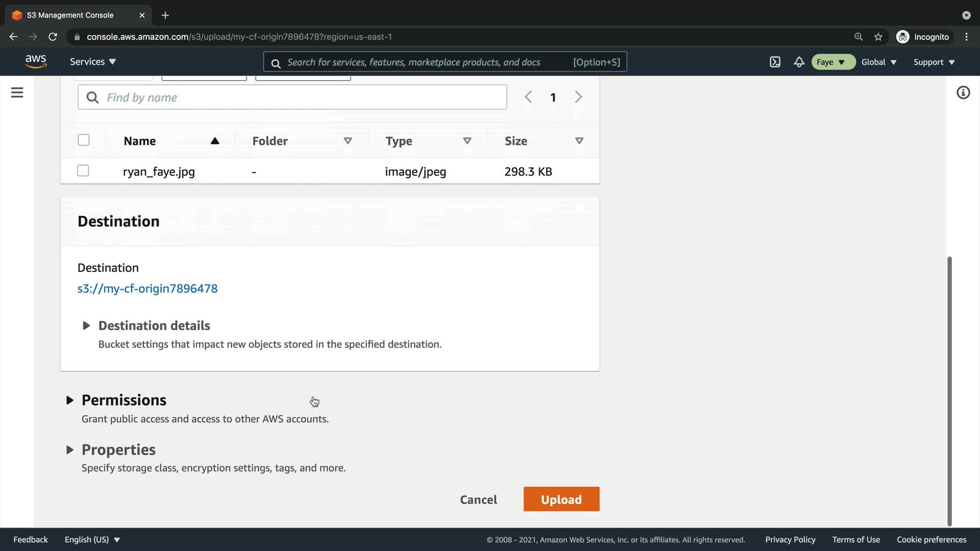Expand Destination details disclosure triangle
Viewport: 980px width, 551px height.
click(86, 325)
